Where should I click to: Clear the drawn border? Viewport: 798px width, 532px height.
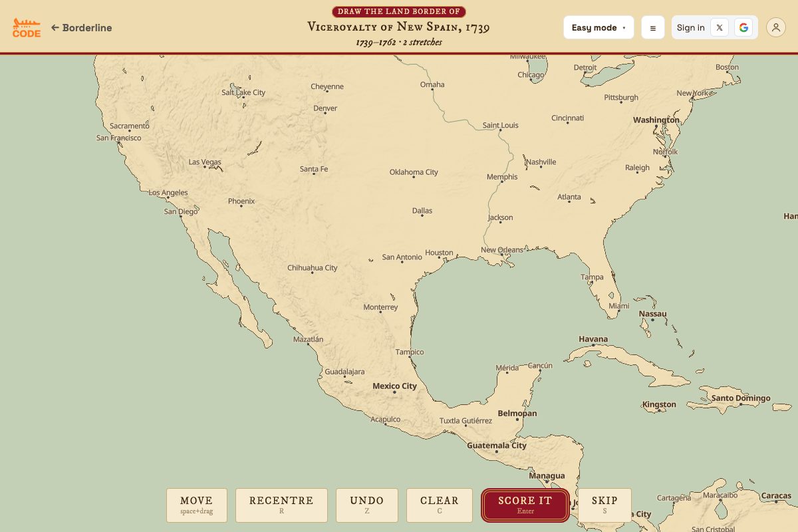tap(440, 505)
